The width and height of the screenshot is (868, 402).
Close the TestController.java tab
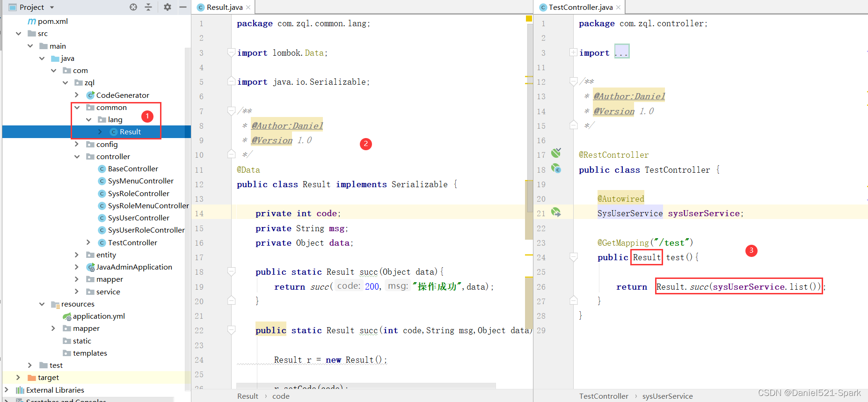pyautogui.click(x=619, y=7)
